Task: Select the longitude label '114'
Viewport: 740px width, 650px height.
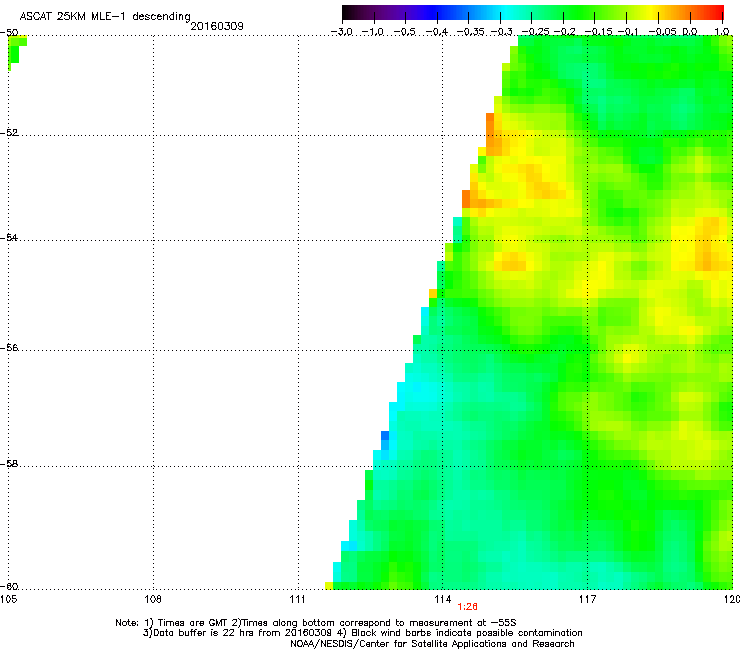Action: tap(443, 599)
